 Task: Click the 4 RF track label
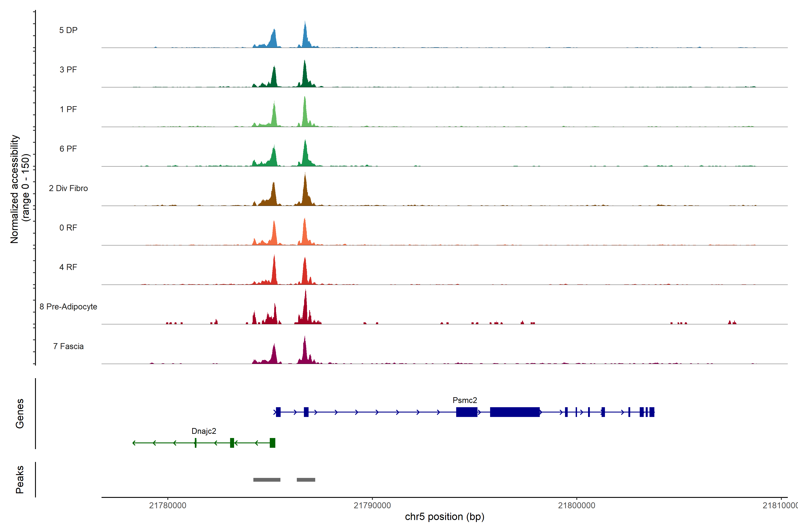click(x=68, y=267)
